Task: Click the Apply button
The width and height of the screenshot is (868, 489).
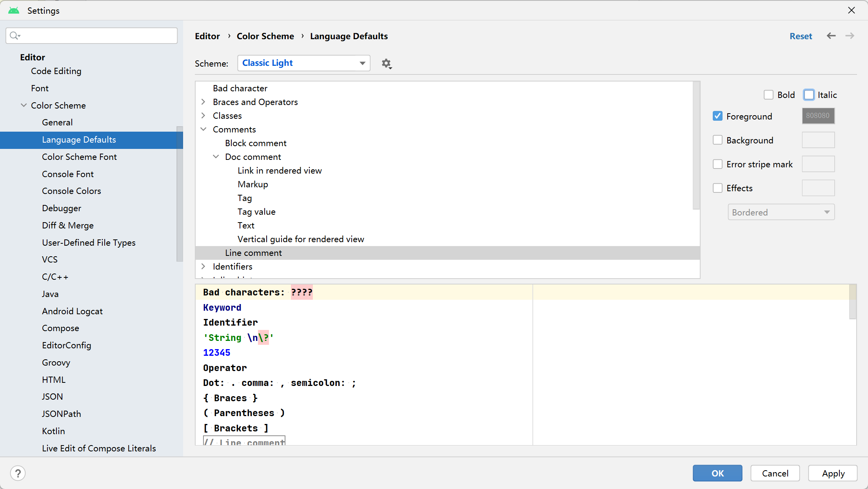Action: [x=833, y=473]
